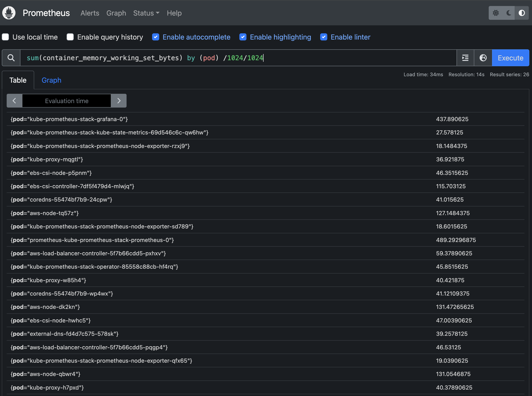Open the Alerts page in navbar
This screenshot has width=532, height=396.
(89, 13)
